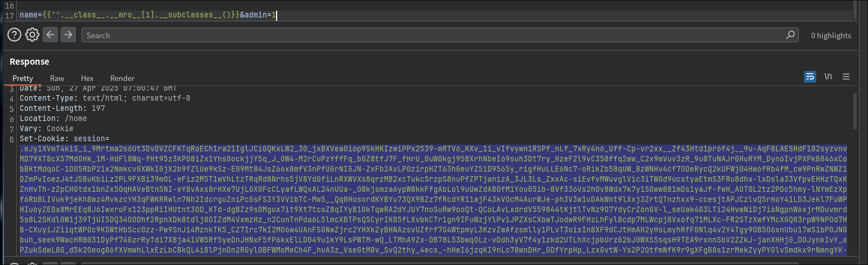The width and height of the screenshot is (868, 265).
Task: Click the '0 highlights' counter label
Action: click(x=831, y=35)
